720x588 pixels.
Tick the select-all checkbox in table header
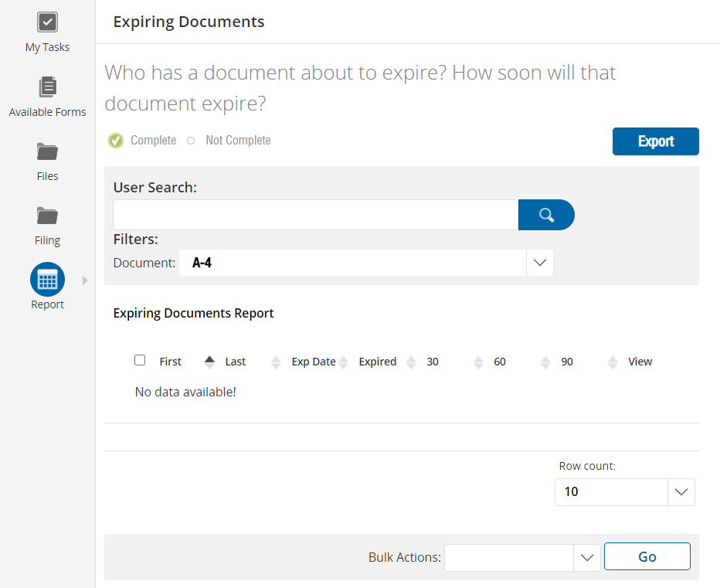pos(140,360)
